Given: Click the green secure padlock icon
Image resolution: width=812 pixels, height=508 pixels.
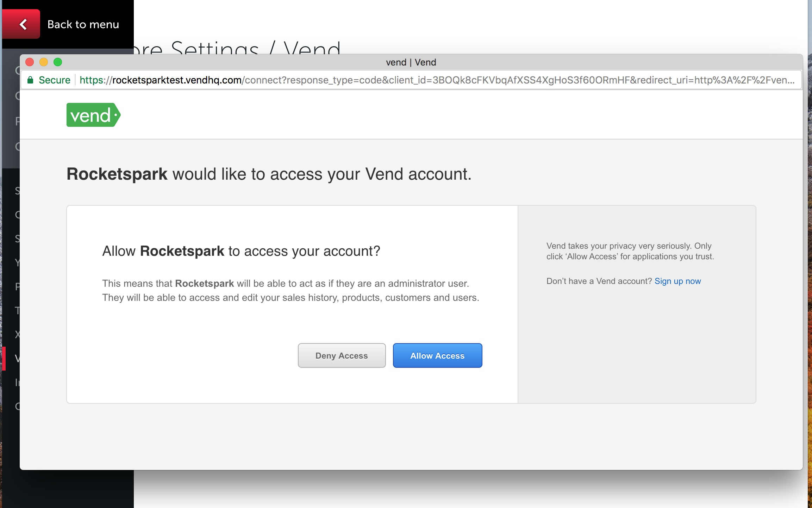Looking at the screenshot, I should pos(31,80).
